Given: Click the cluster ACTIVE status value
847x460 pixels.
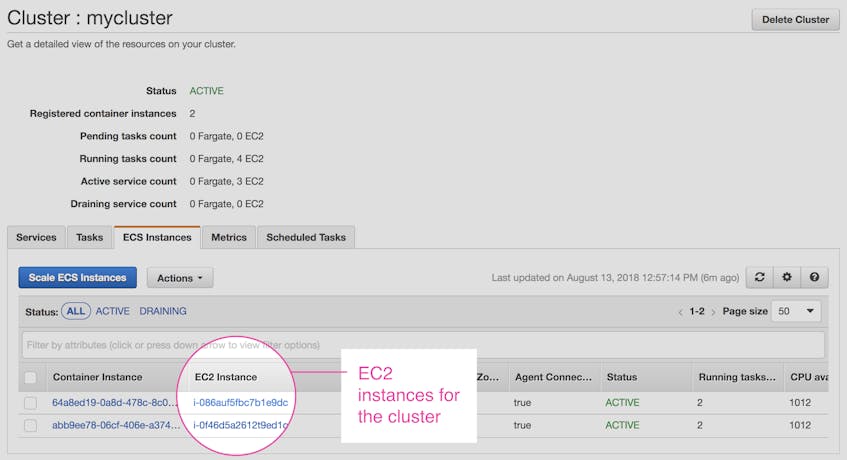Looking at the screenshot, I should [x=206, y=91].
